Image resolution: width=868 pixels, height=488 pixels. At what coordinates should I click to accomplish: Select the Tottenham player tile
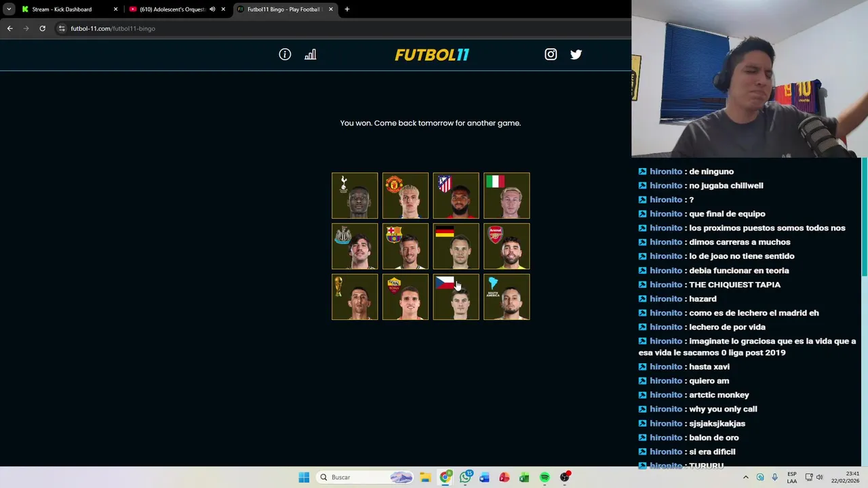click(355, 196)
